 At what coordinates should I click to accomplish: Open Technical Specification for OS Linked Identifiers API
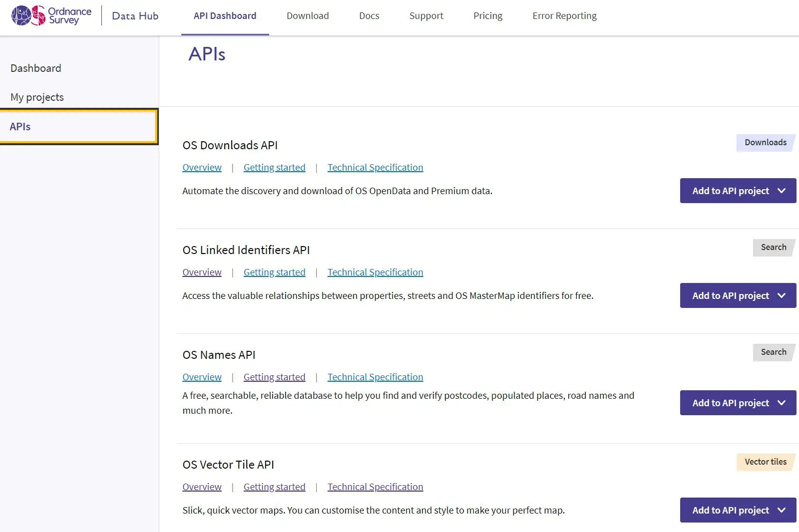click(375, 272)
